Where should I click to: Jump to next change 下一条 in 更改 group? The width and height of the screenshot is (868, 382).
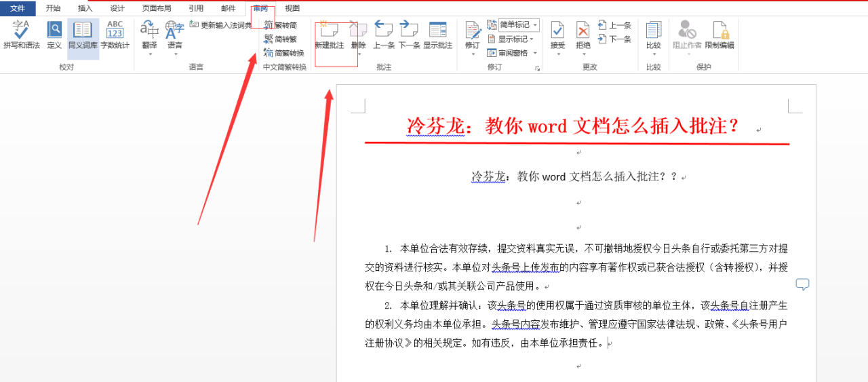point(614,39)
